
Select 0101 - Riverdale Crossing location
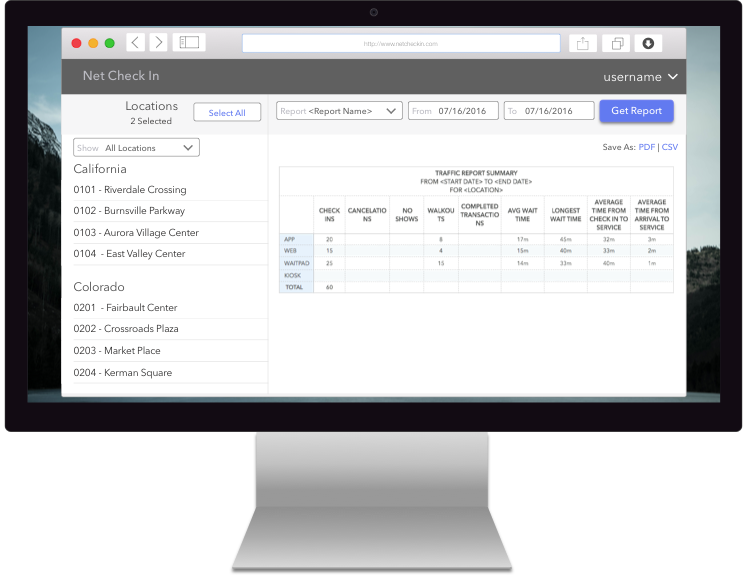coord(130,190)
